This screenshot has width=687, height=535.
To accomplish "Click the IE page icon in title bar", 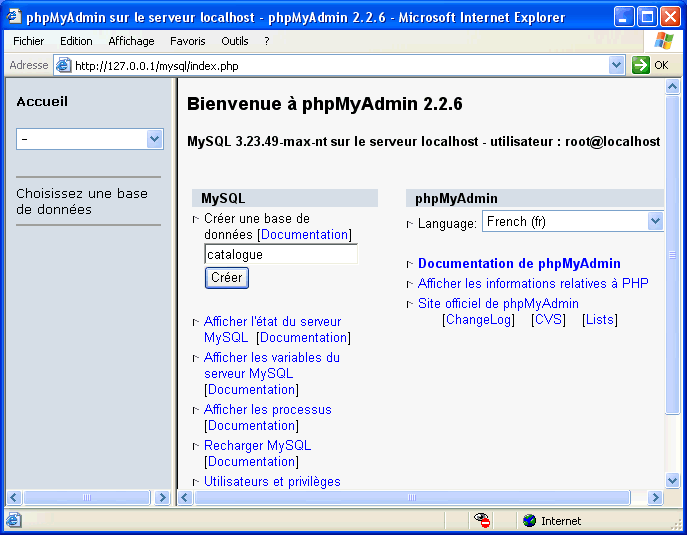I will [x=14, y=16].
